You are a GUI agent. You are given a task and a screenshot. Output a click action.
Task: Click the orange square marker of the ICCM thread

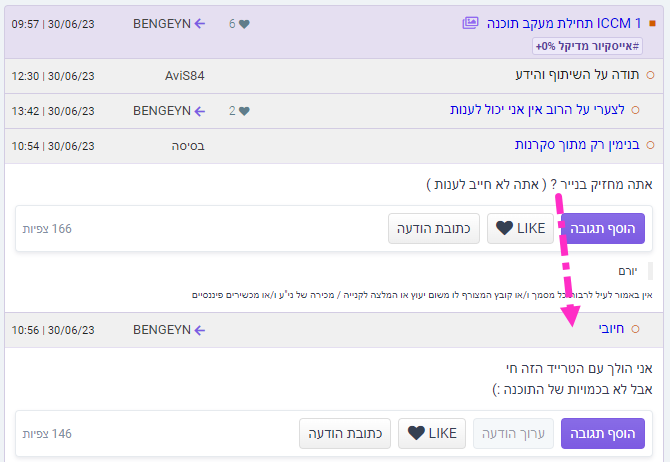tap(651, 22)
